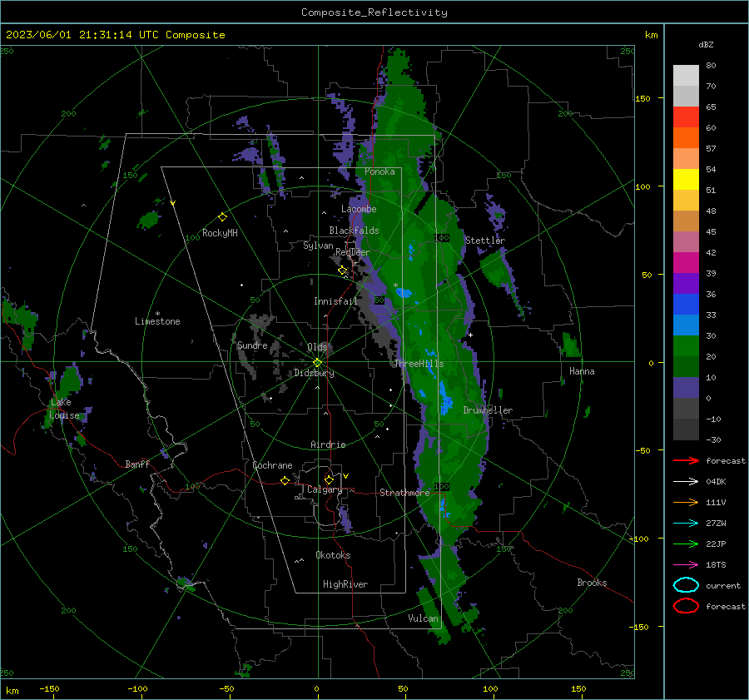749x700 pixels.
Task: Click the dBZ legend heading
Action: click(x=706, y=44)
